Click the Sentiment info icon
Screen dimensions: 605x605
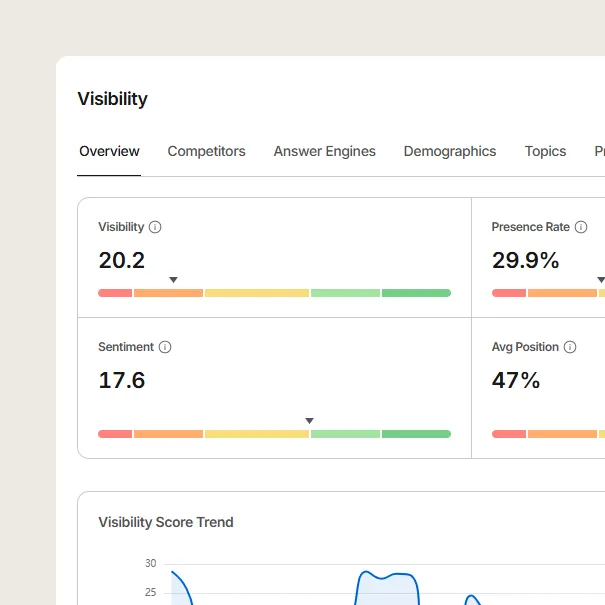(165, 347)
